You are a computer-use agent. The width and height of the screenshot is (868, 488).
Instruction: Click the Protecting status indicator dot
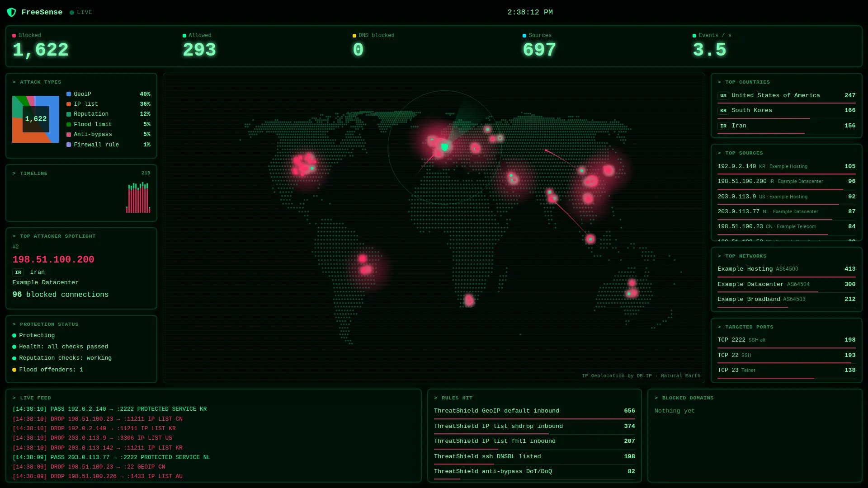(14, 336)
